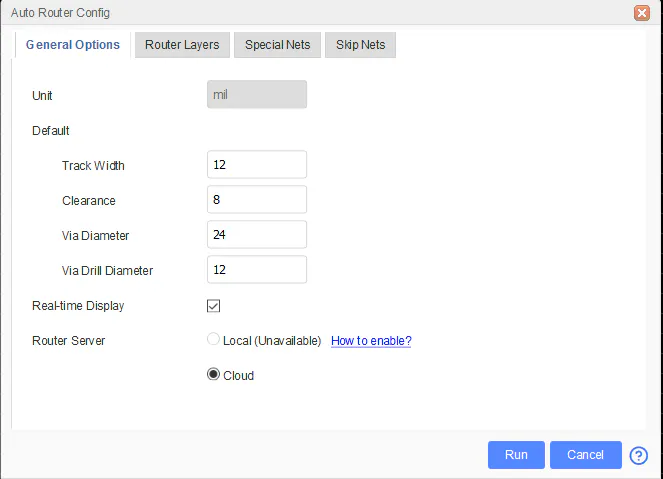Close the Auto Router Config dialog
The image size is (663, 479).
(x=642, y=13)
